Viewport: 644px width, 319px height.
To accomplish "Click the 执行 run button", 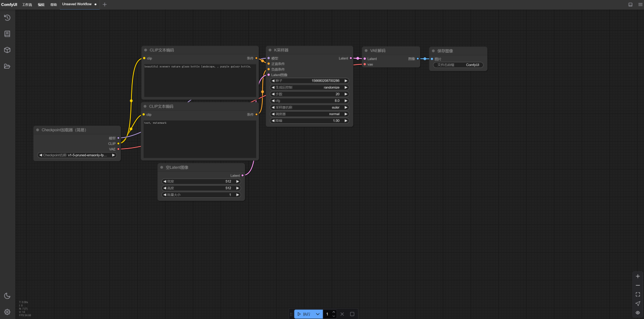I will 303,314.
